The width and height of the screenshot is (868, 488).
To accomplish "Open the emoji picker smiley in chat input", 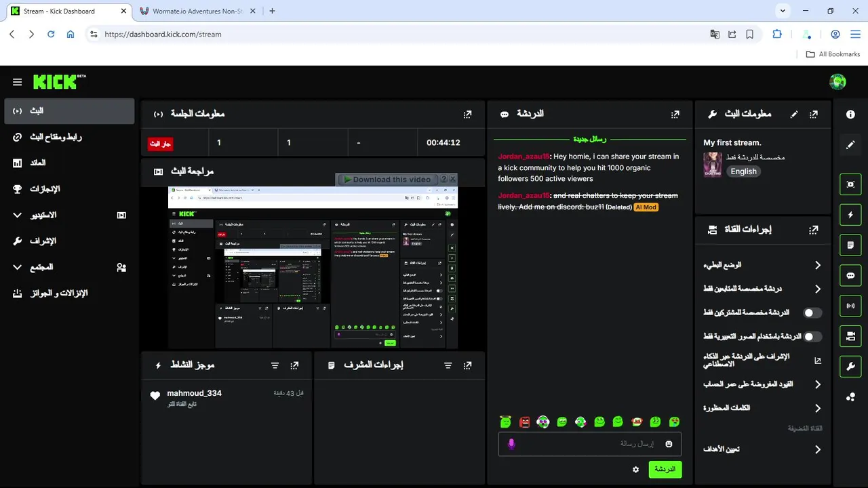I will 669,444.
